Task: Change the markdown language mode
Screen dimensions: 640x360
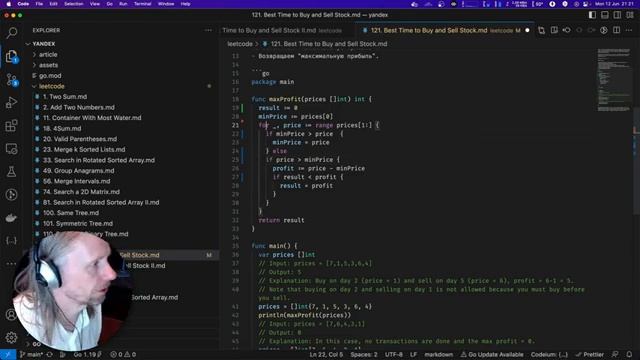Action: [438, 354]
